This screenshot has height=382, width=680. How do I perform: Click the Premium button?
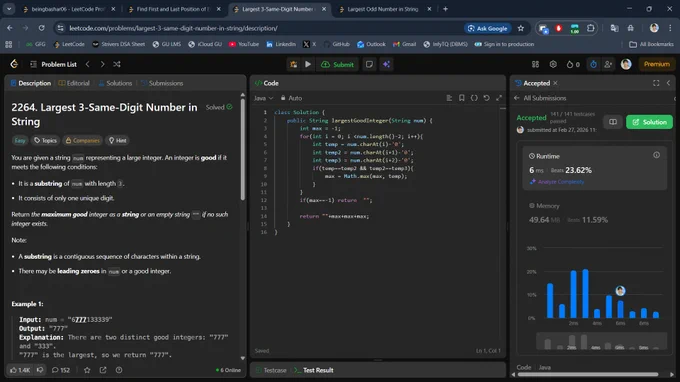[x=657, y=64]
